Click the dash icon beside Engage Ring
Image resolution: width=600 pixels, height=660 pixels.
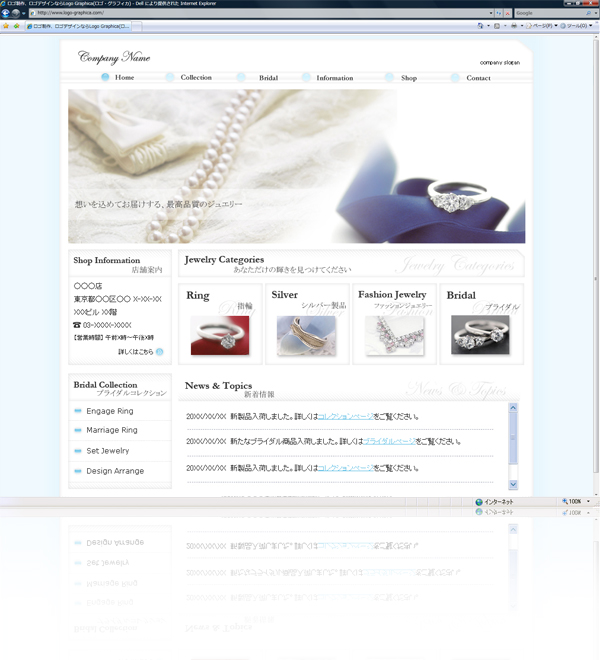[77, 411]
